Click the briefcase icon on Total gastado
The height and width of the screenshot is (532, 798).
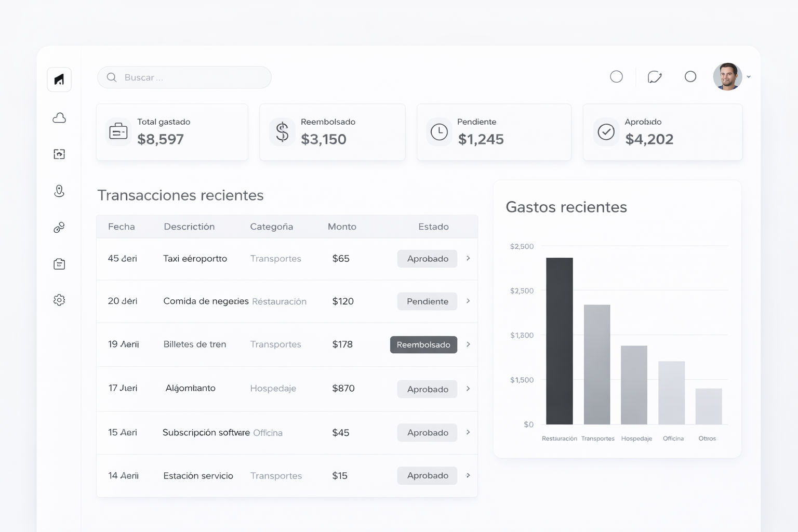[118, 131]
